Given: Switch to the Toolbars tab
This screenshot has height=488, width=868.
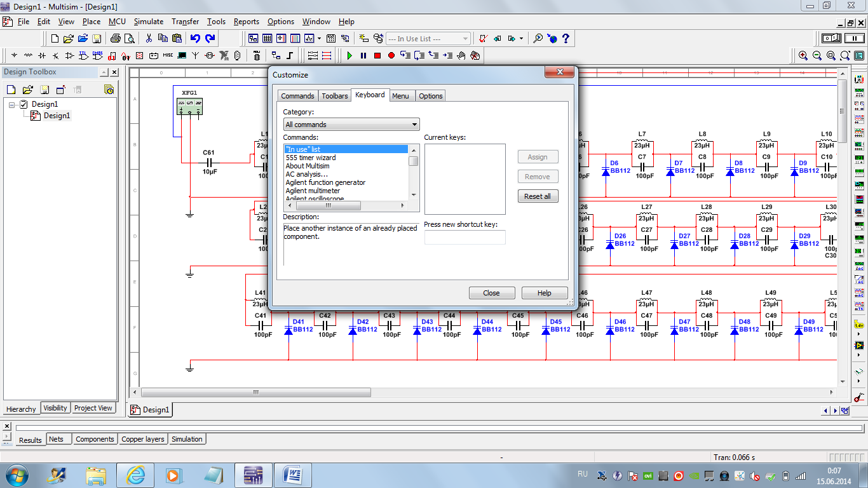Looking at the screenshot, I should pyautogui.click(x=335, y=96).
